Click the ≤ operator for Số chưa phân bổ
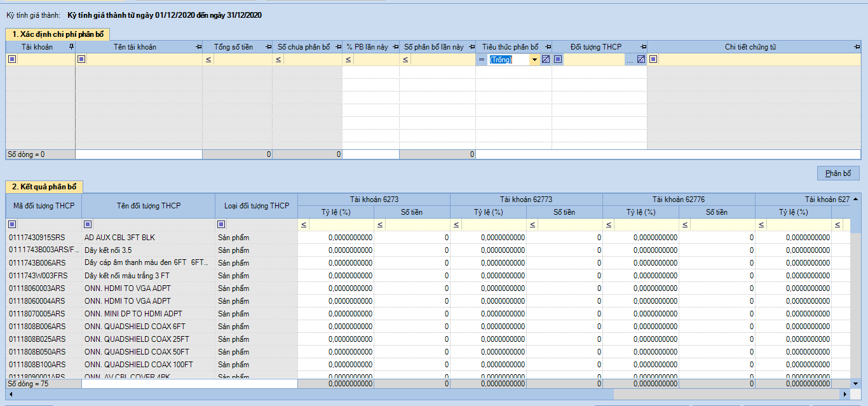This screenshot has width=868, height=406. coord(278,60)
